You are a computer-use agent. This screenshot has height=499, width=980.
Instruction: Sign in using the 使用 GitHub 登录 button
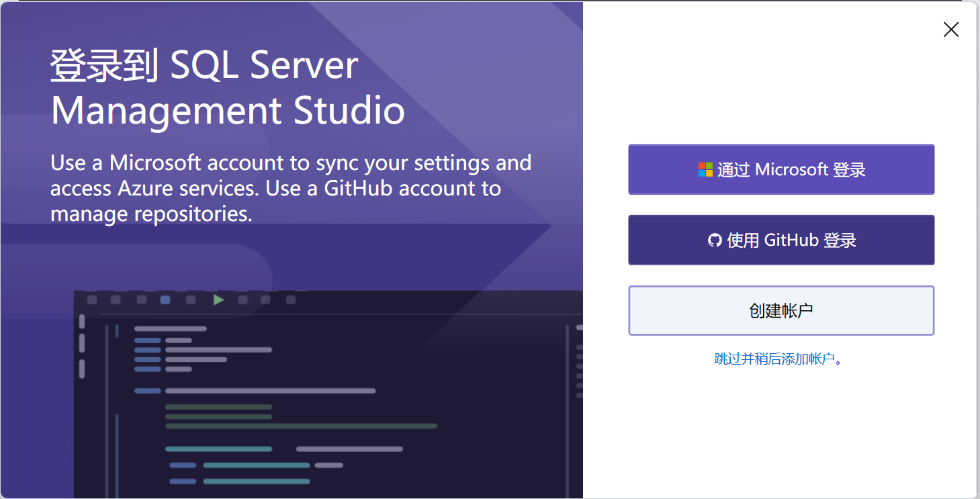coord(781,240)
